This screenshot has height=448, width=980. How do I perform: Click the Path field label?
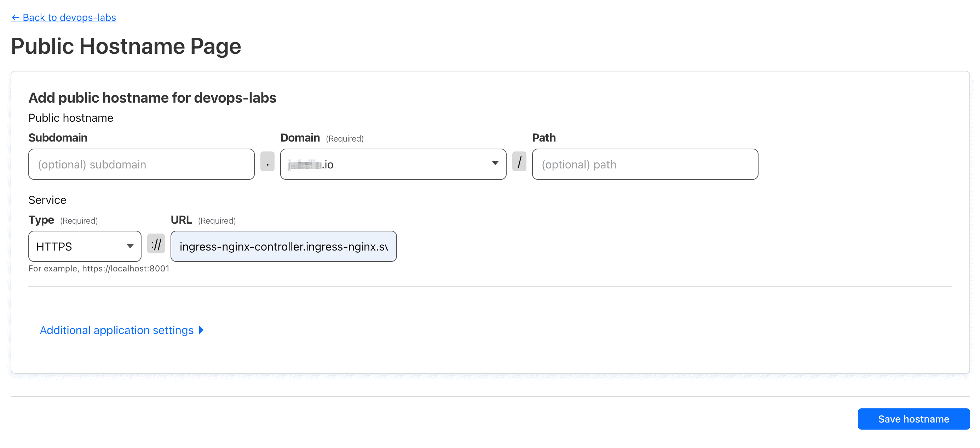pos(544,138)
